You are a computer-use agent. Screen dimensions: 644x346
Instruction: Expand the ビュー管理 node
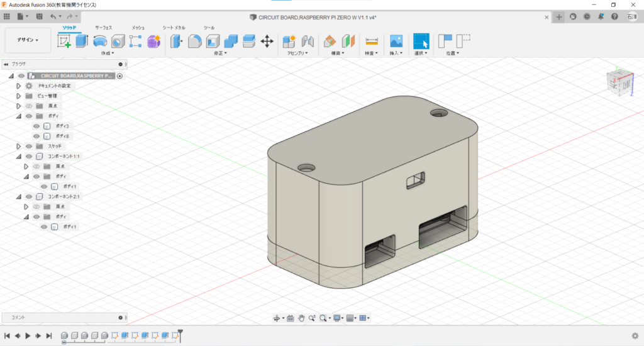click(x=18, y=96)
